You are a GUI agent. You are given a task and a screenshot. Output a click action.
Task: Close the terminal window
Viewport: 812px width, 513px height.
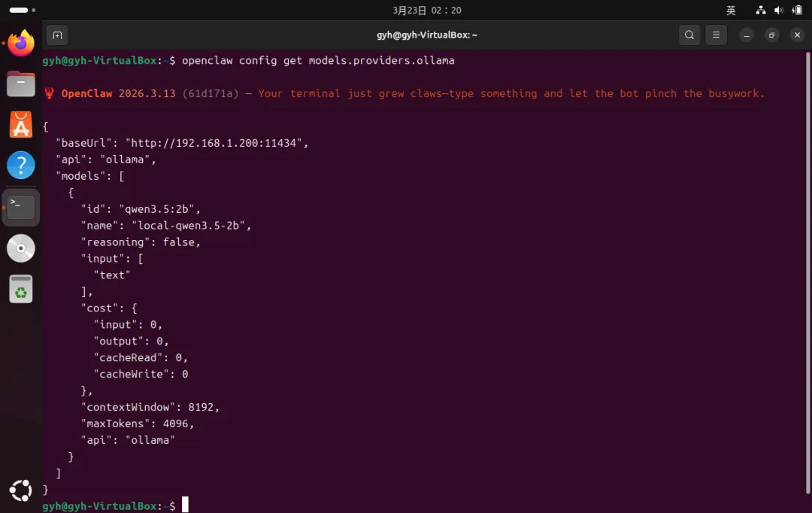(x=798, y=35)
